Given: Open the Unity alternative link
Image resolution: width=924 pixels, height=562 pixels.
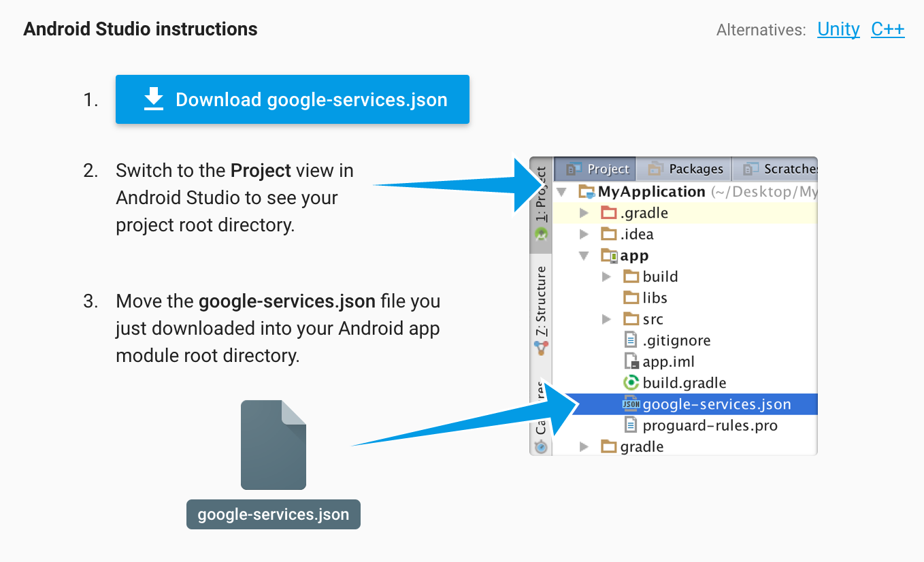Looking at the screenshot, I should pos(838,29).
